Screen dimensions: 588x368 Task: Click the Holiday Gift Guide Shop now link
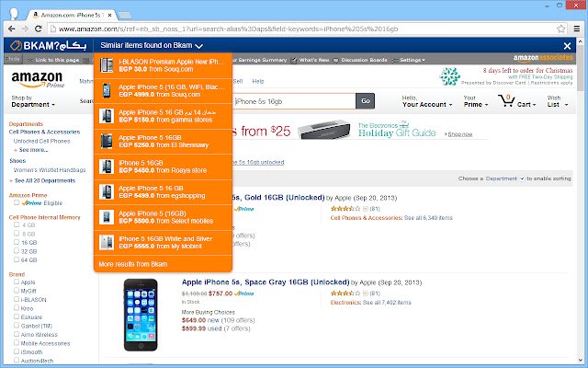point(459,134)
